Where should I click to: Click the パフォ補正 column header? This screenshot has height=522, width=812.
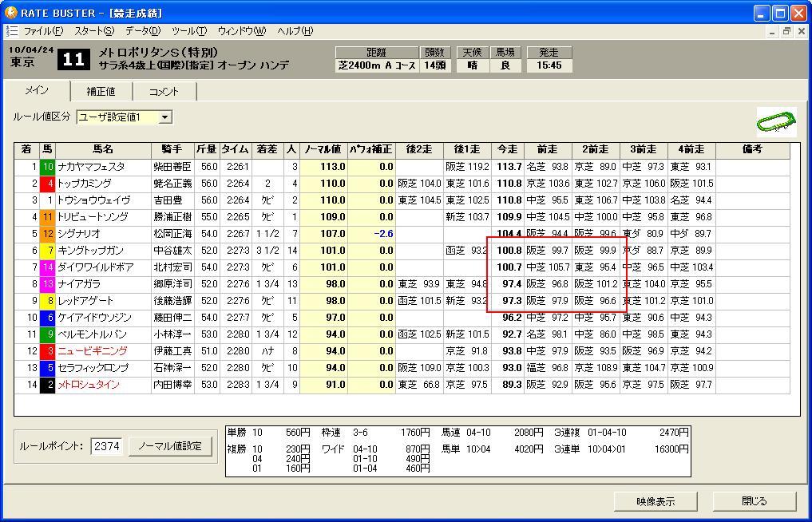[371, 150]
